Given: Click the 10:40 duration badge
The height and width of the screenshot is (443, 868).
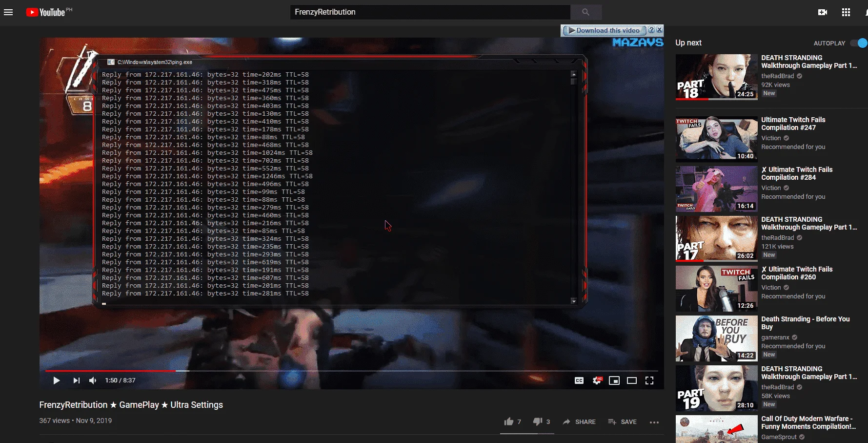Looking at the screenshot, I should click(746, 156).
